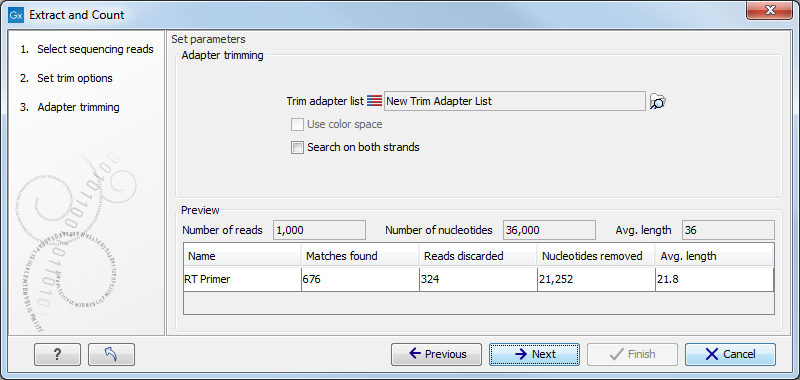This screenshot has height=380, width=800.
Task: Click the Cancel button
Action: coord(730,354)
